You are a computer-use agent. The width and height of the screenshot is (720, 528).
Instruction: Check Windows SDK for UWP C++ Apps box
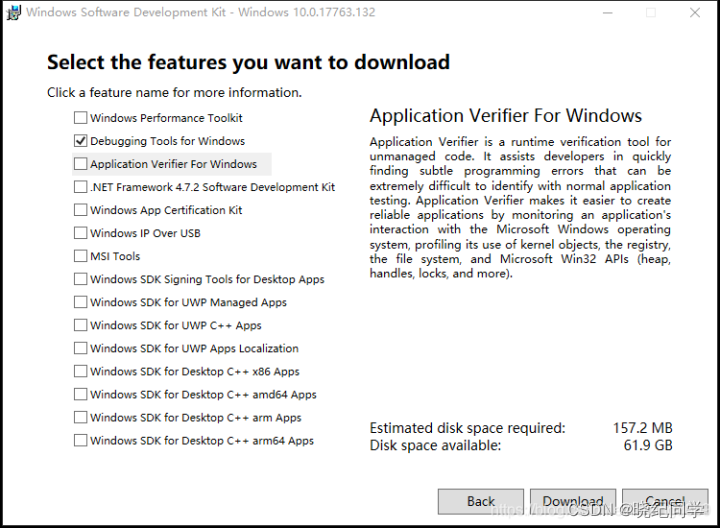80,325
